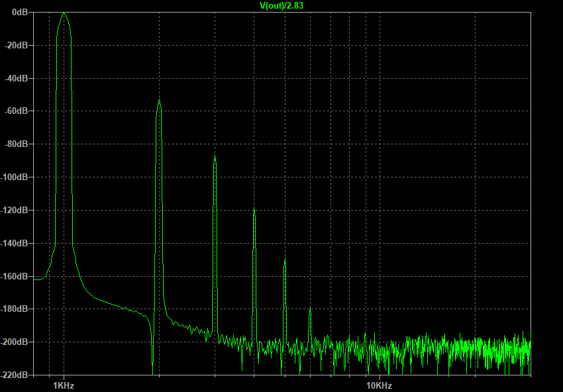The height and width of the screenshot is (392, 563).
Task: Click the 0dB axis label
Action: click(20, 12)
